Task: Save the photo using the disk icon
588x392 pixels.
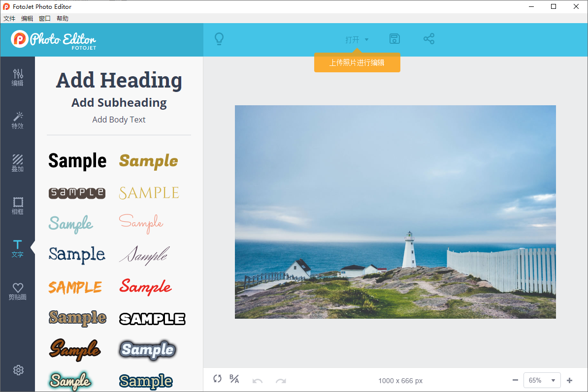Action: pos(394,39)
